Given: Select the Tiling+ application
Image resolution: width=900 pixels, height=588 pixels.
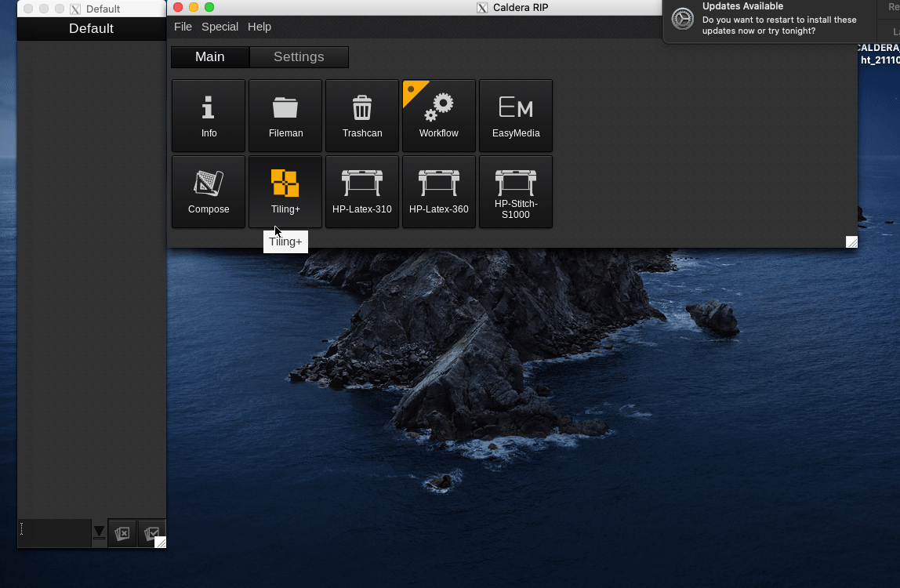Looking at the screenshot, I should click(285, 191).
